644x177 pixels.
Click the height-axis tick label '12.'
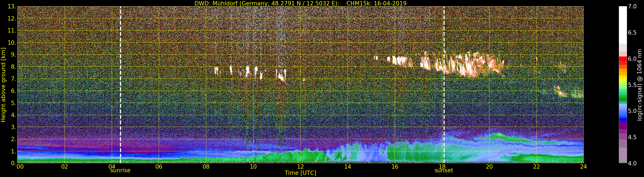point(12,18)
